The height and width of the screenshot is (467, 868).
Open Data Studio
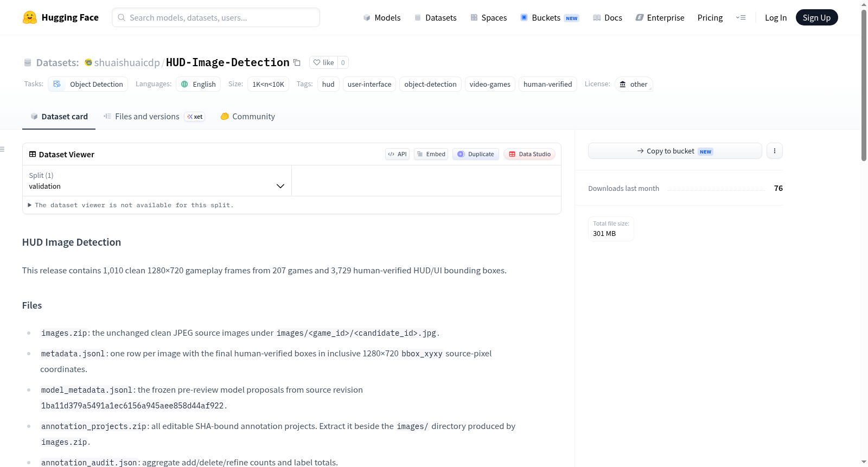[529, 154]
